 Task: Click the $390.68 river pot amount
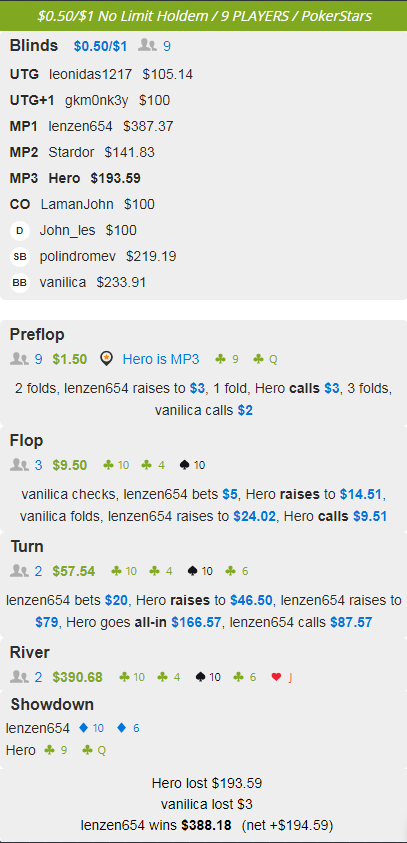[x=77, y=677]
